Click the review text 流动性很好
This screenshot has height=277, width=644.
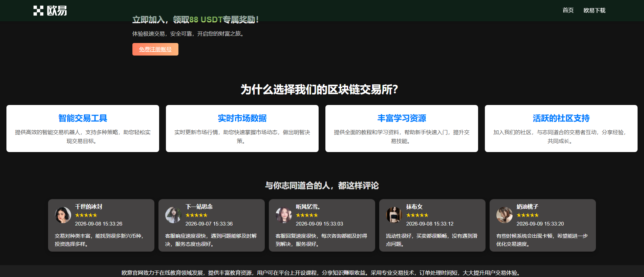coord(432,240)
